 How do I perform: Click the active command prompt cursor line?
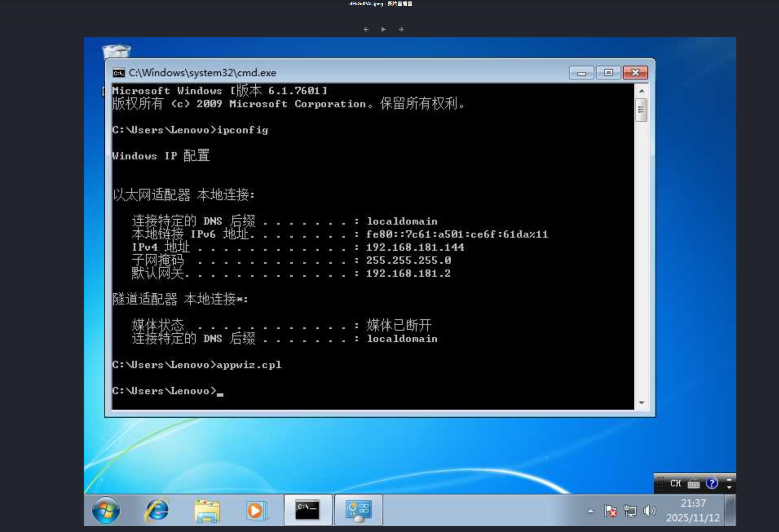(x=168, y=391)
